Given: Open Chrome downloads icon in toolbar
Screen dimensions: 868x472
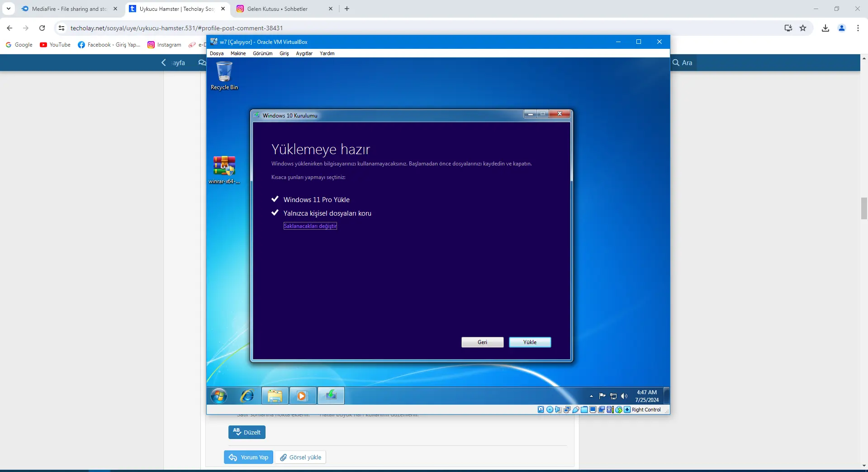Looking at the screenshot, I should coord(825,28).
